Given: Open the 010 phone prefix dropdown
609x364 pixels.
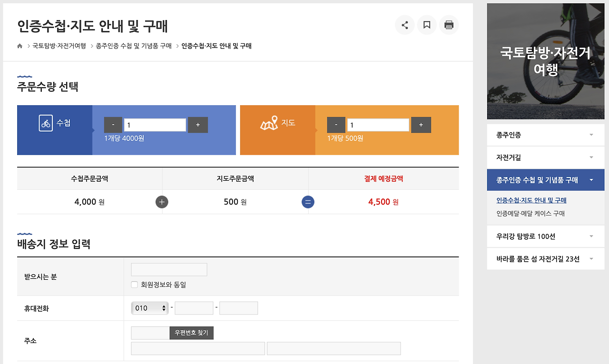Looking at the screenshot, I should coord(149,308).
